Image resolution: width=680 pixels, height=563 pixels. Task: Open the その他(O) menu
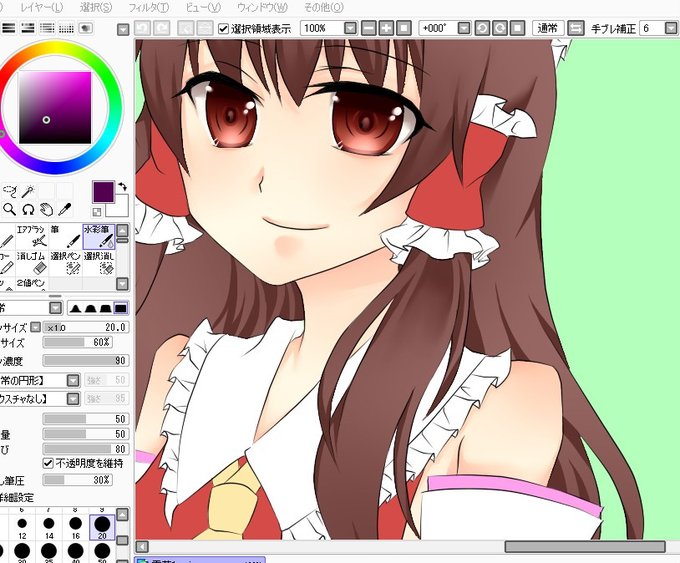tap(324, 7)
